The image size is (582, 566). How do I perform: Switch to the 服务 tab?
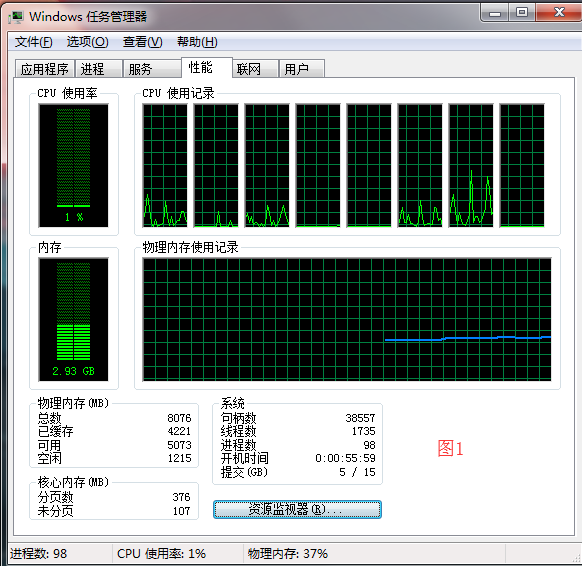(x=152, y=69)
